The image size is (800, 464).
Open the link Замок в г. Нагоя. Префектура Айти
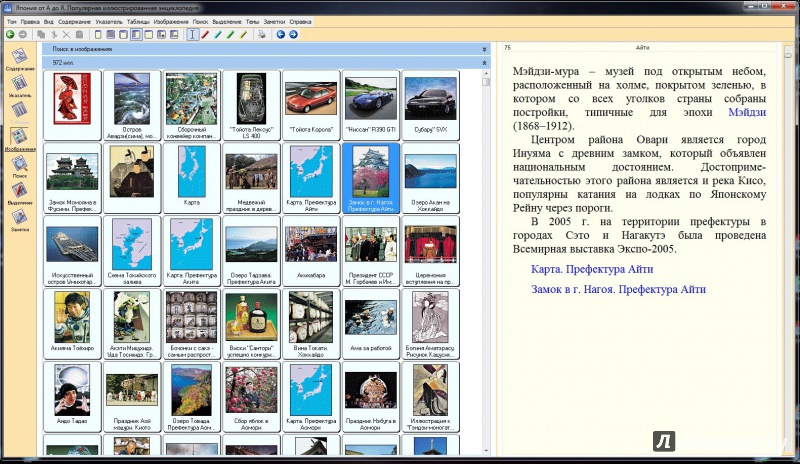coord(617,290)
